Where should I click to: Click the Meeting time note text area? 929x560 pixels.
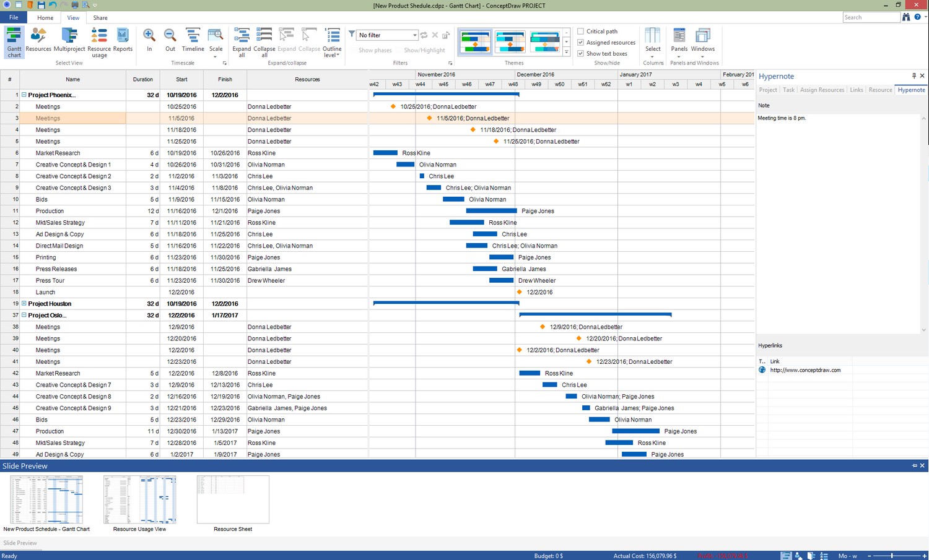pos(839,223)
